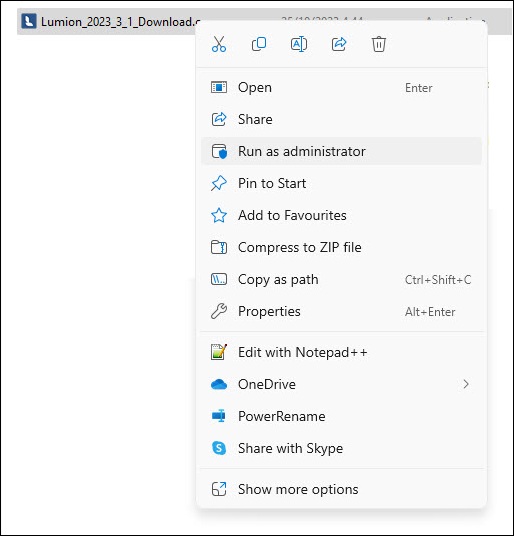Click Add to Favourites
514x536 pixels.
pos(341,215)
